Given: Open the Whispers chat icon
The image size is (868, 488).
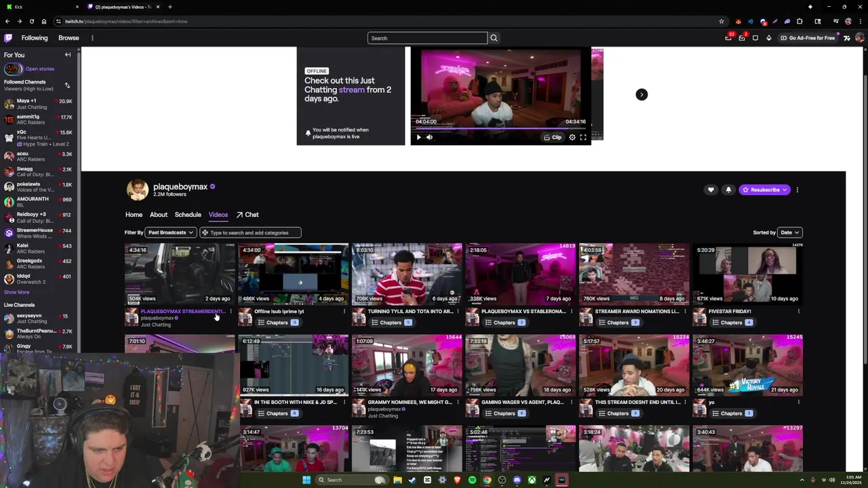Looking at the screenshot, I should (x=755, y=38).
